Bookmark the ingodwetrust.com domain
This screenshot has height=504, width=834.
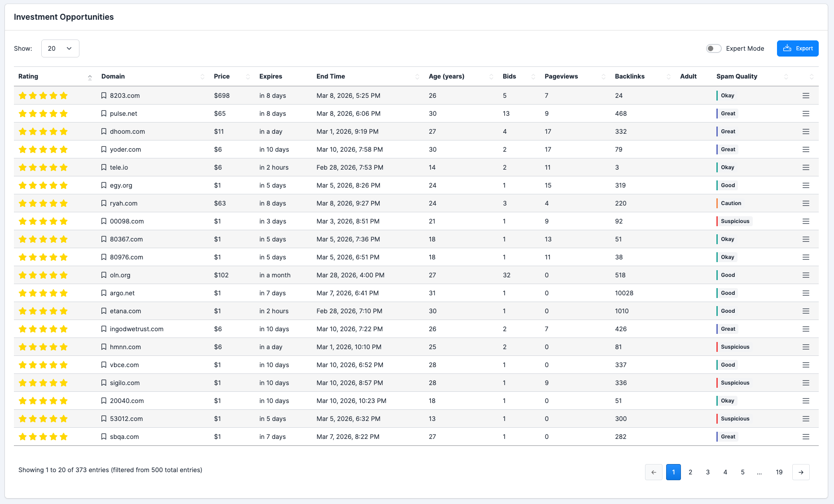pos(104,329)
